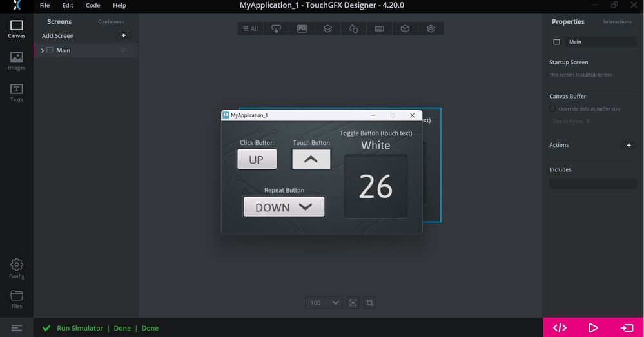Close the MyApplication_1 simulator window

point(412,115)
